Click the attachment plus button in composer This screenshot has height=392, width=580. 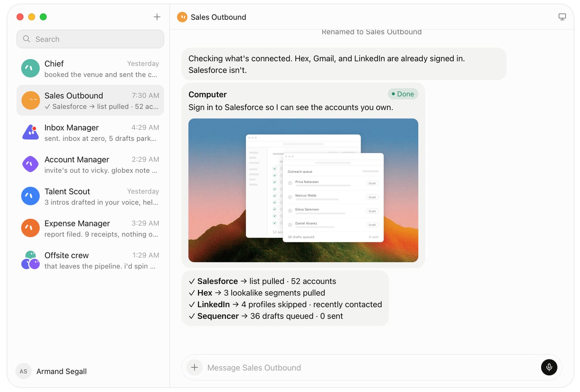tap(194, 367)
